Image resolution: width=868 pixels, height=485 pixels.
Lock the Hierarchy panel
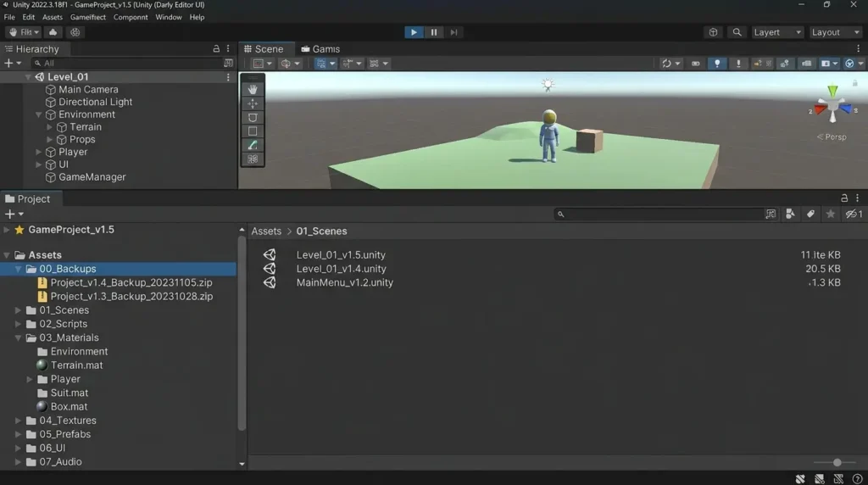pos(216,48)
